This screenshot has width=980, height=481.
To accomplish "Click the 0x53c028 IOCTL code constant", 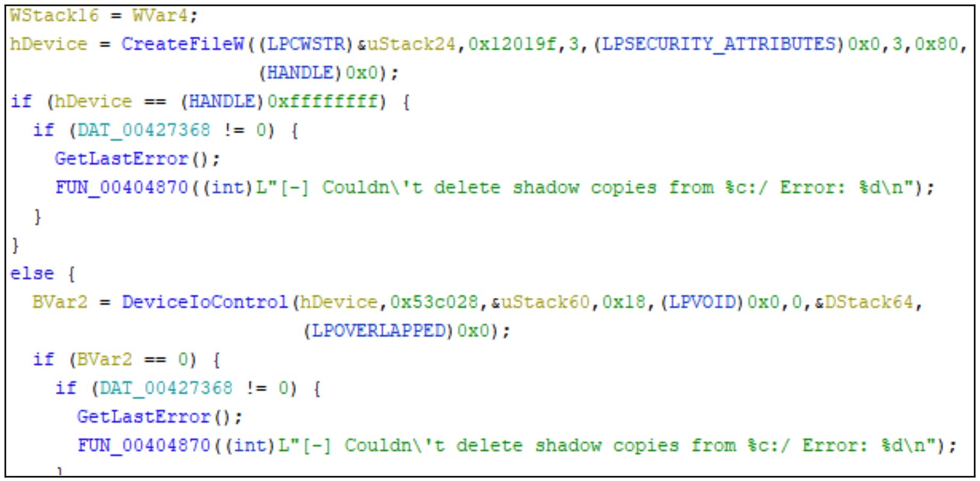I will pos(434,302).
